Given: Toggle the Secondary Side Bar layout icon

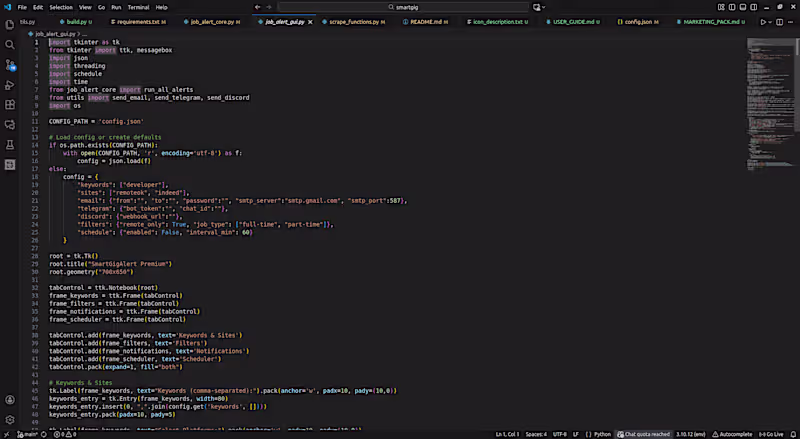Looking at the screenshot, I should click(754, 7).
